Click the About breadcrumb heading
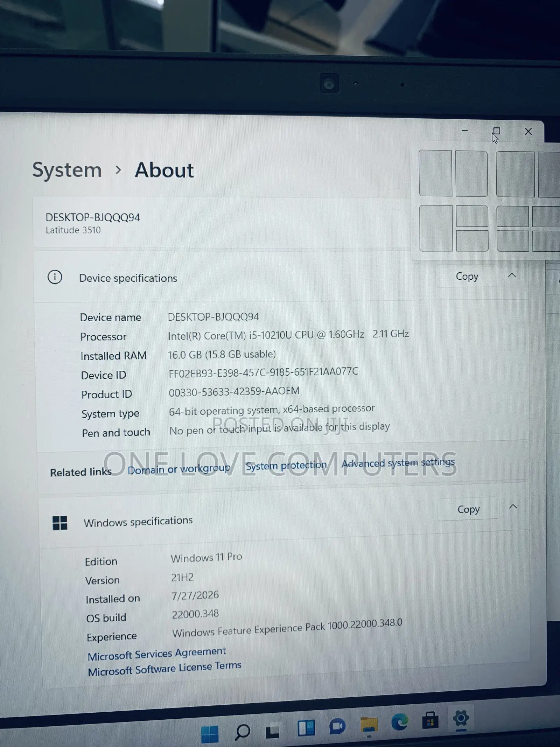The image size is (560, 747). coord(164,170)
